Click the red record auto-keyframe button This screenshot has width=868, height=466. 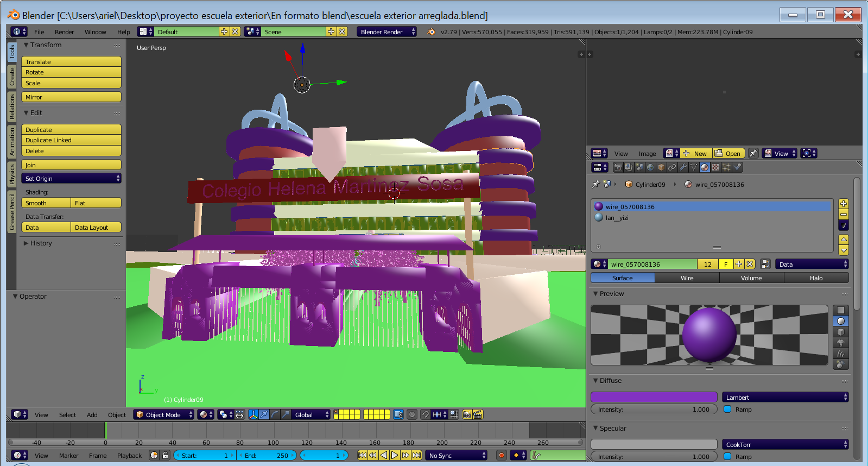click(x=501, y=455)
